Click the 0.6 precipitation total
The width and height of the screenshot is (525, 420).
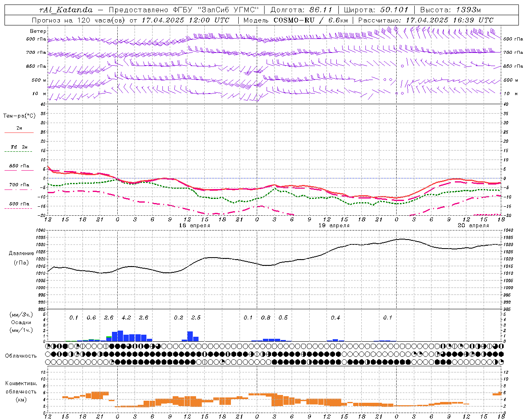[x=91, y=318]
